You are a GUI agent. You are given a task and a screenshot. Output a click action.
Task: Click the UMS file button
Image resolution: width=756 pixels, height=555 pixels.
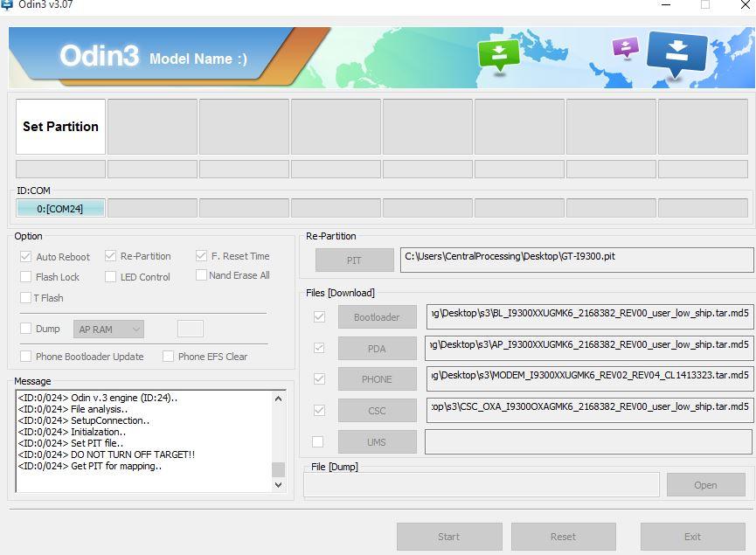(x=377, y=441)
